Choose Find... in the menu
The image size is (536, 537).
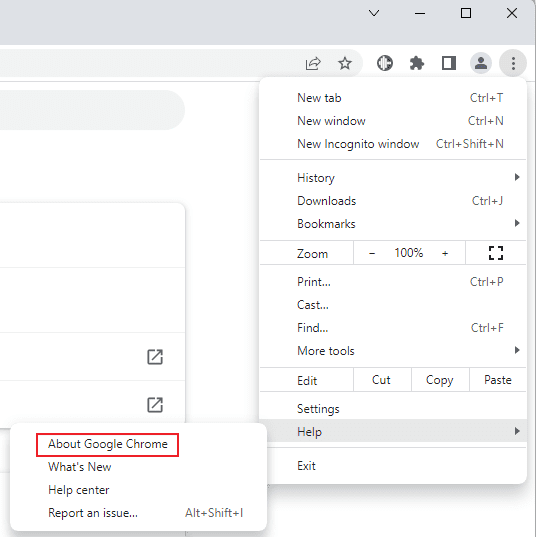tap(393, 328)
